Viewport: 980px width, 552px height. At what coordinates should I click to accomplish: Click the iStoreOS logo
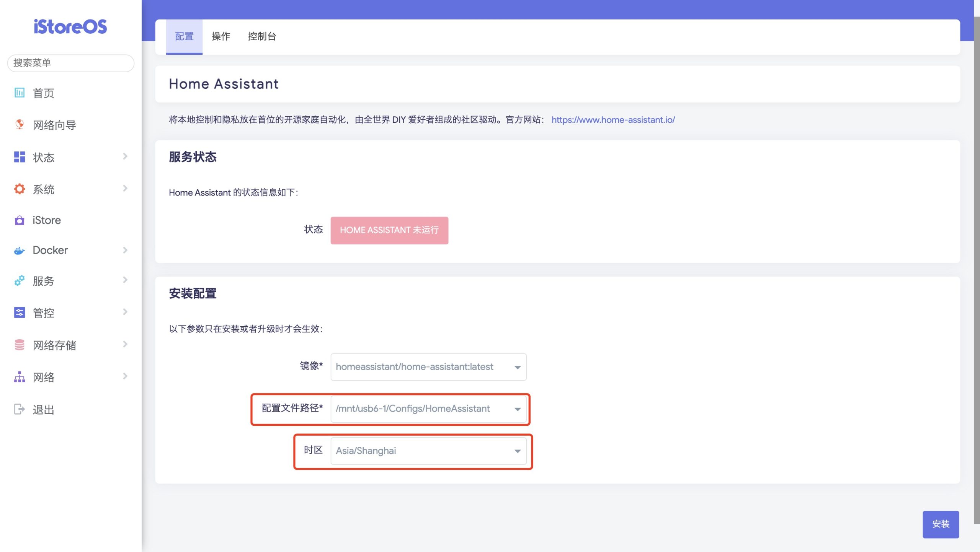coord(70,26)
